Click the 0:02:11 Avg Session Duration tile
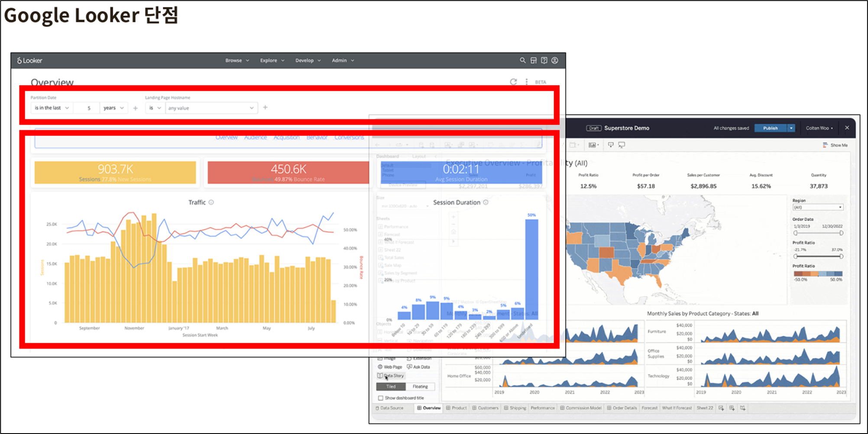The width and height of the screenshot is (868, 434). [x=461, y=172]
